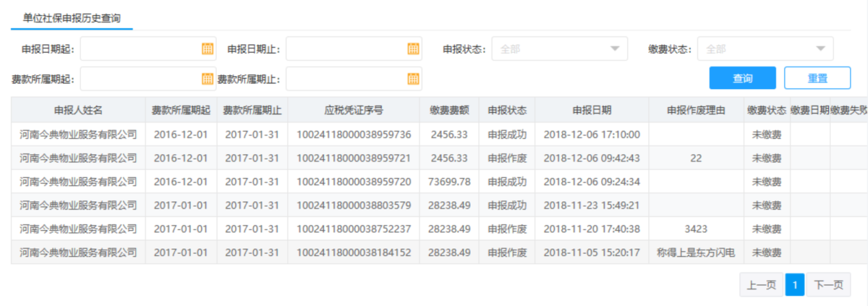Go to previous page with 上一页
Image resolution: width=868 pixels, height=306 pixels.
pyautogui.click(x=761, y=285)
